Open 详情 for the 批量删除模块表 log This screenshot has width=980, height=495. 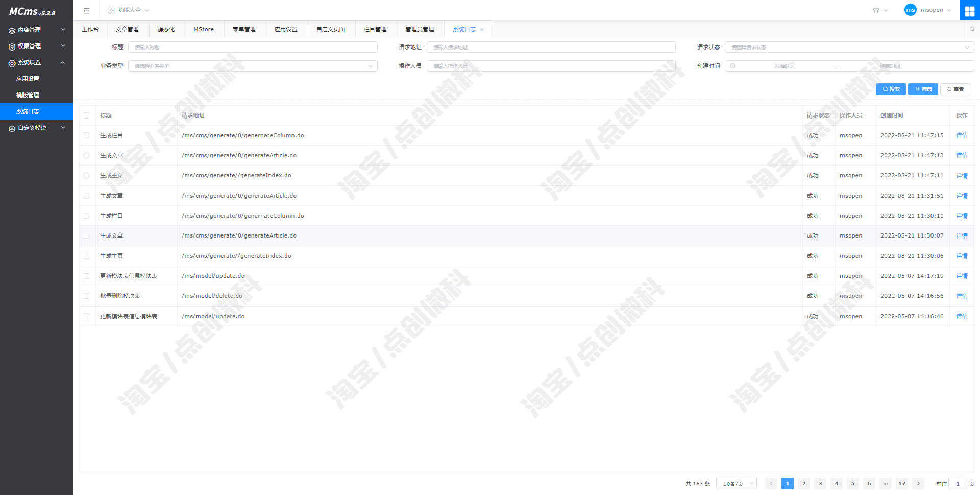962,296
